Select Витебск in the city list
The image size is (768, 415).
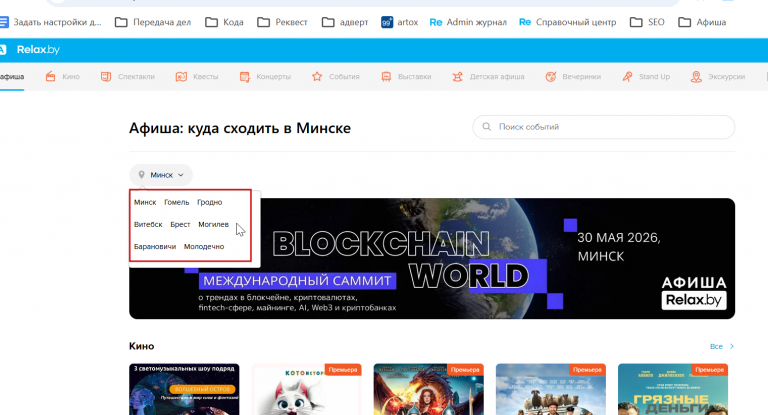click(x=148, y=224)
